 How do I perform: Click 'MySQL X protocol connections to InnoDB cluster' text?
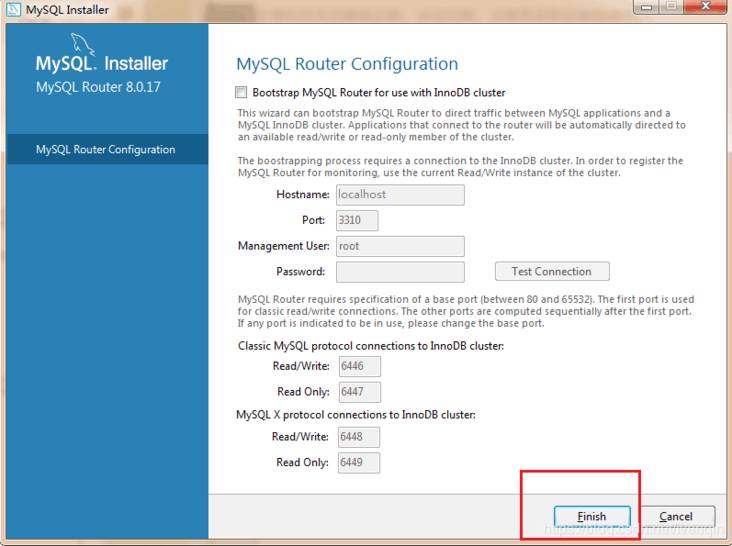tap(356, 414)
